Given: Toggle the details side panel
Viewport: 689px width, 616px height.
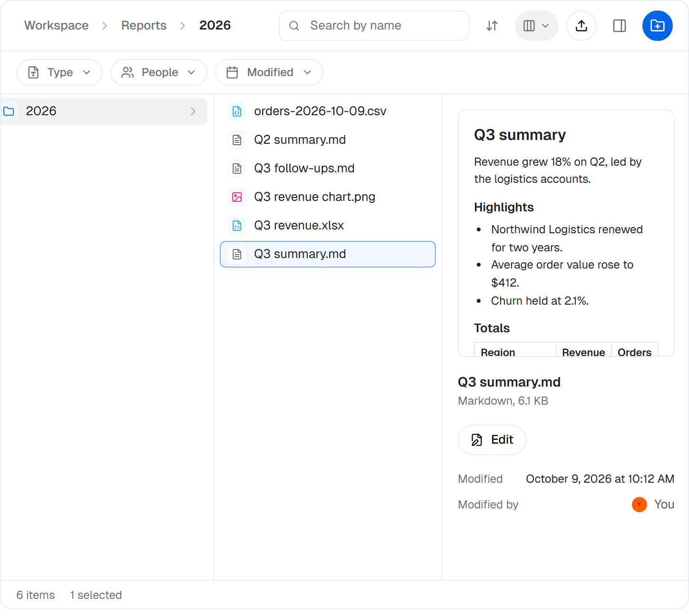Looking at the screenshot, I should tap(619, 26).
